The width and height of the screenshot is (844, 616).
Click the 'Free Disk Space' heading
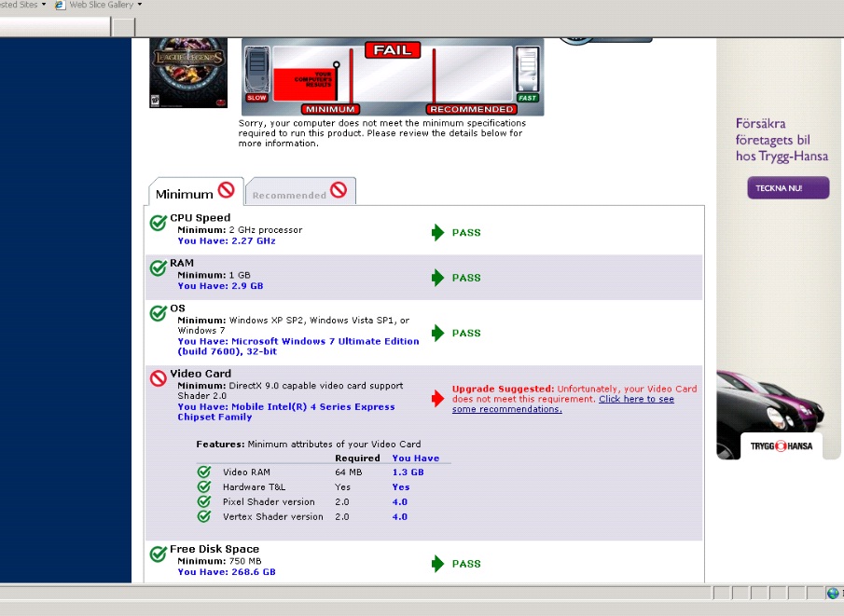214,549
